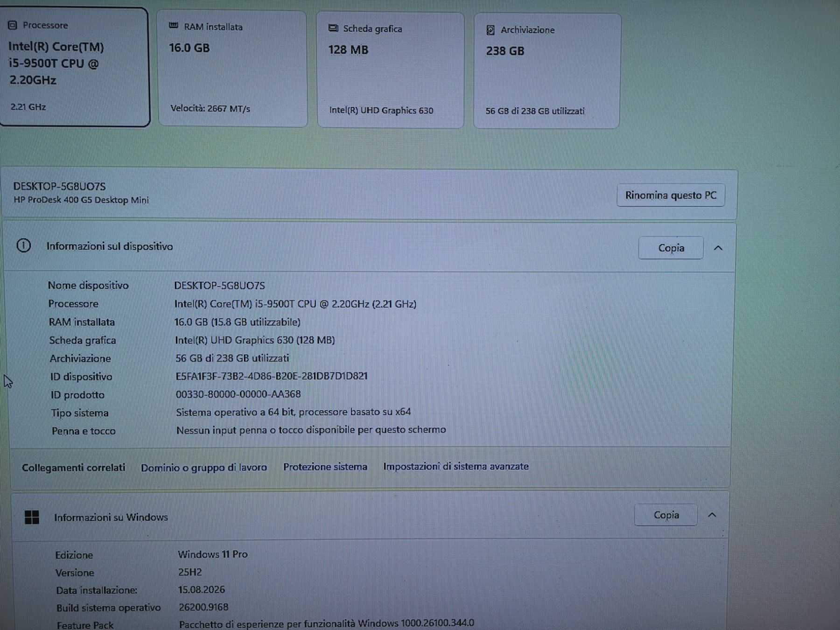The width and height of the screenshot is (840, 630).
Task: Select the 16.0 GB value in RAM card
Action: [x=189, y=48]
